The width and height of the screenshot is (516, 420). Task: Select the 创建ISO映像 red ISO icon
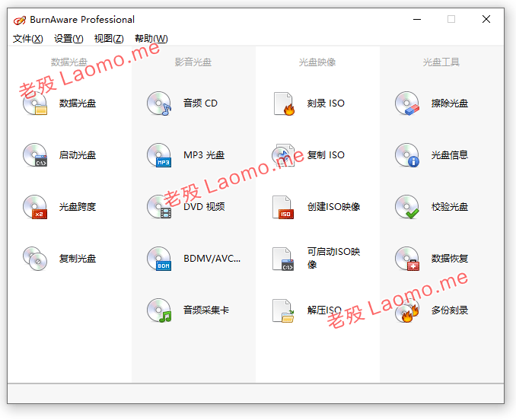coord(283,207)
